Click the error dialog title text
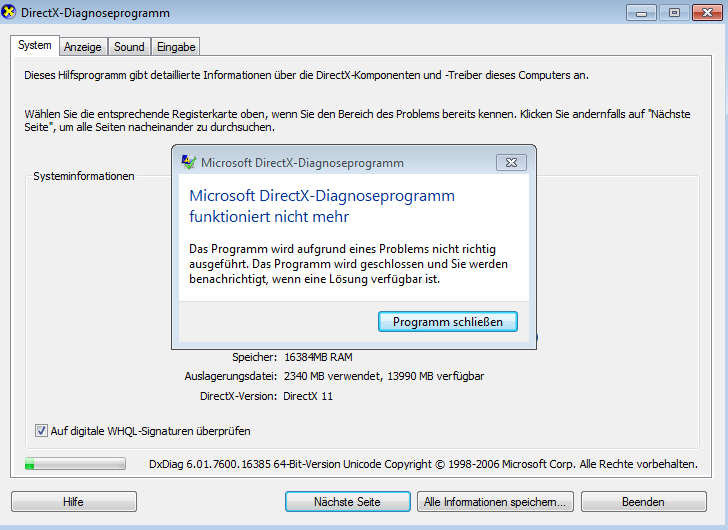This screenshot has height=530, width=728. click(x=302, y=163)
